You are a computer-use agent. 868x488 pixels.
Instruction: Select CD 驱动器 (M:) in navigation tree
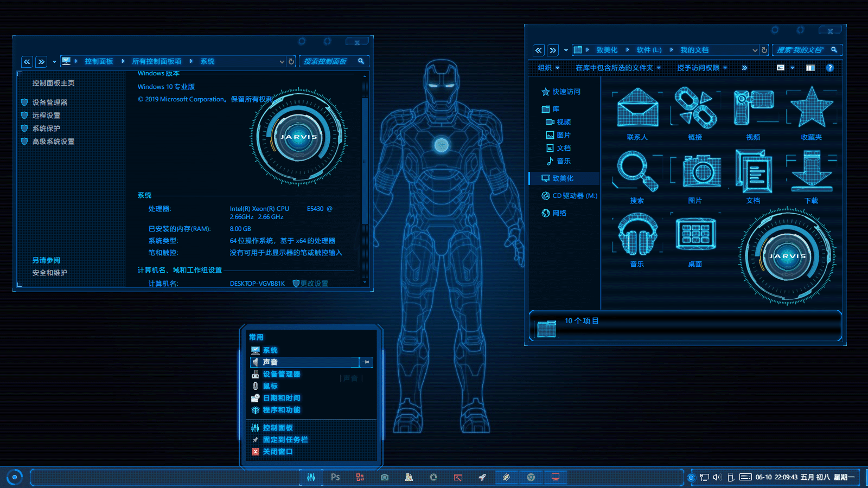pos(570,196)
